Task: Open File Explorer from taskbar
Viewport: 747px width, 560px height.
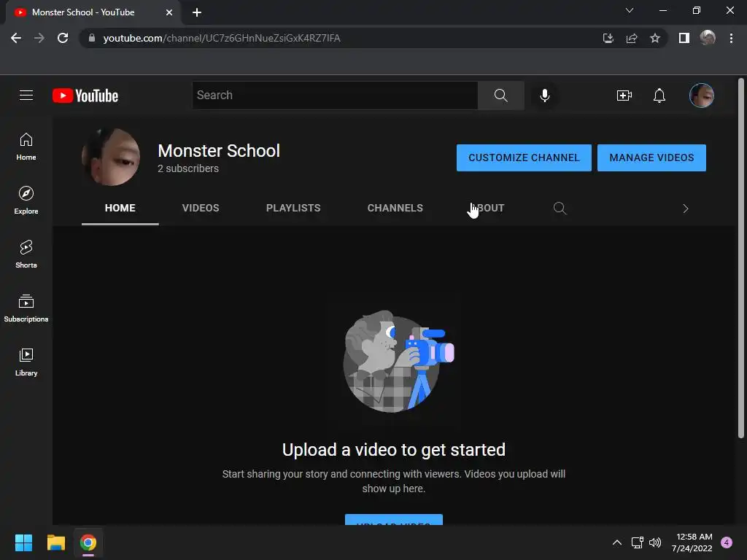Action: point(55,542)
